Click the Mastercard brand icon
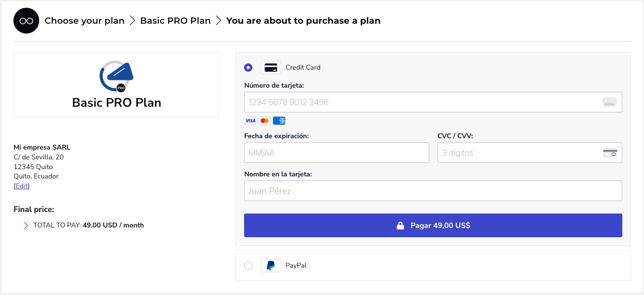 [265, 121]
